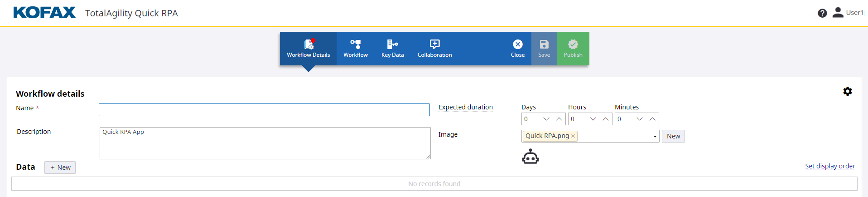
Task: Open the Workflow Details tab
Action: pyautogui.click(x=308, y=49)
